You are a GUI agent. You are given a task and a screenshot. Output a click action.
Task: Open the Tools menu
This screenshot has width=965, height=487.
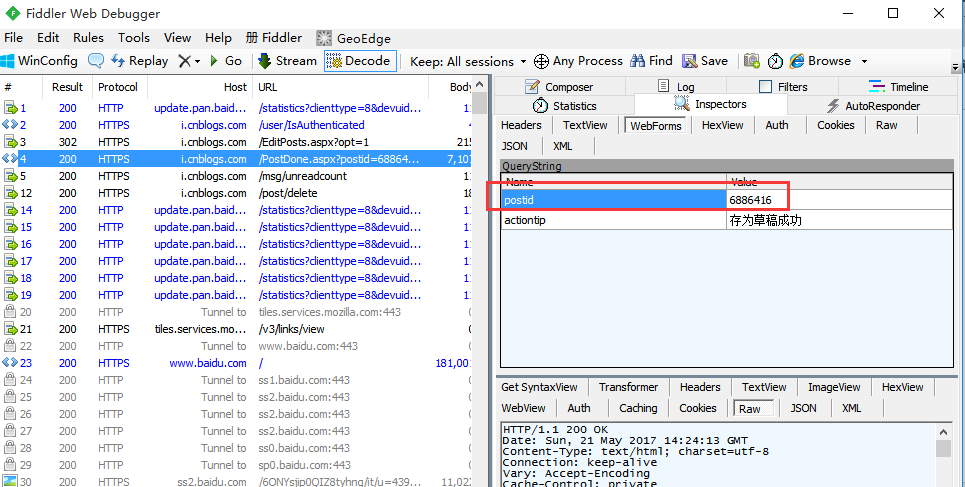click(x=134, y=38)
